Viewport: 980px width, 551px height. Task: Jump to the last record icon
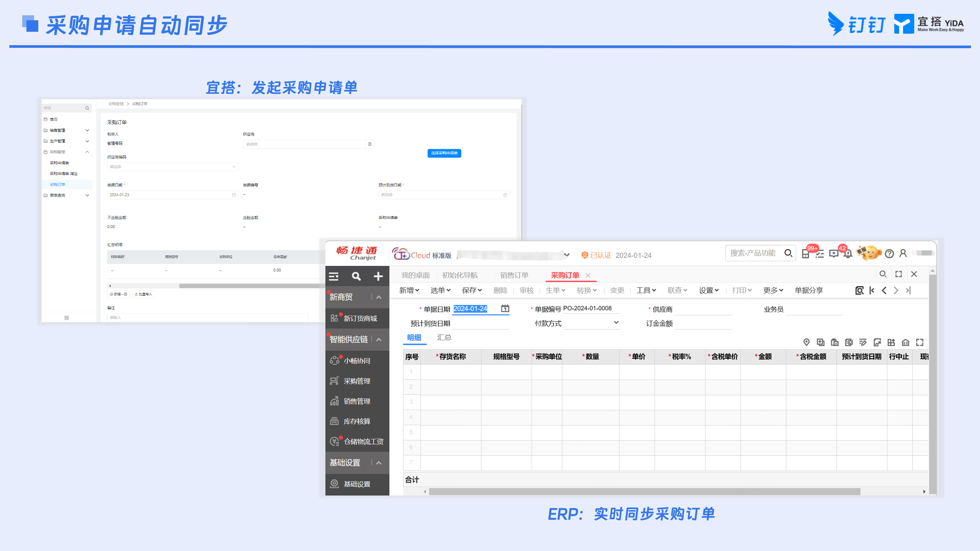908,290
